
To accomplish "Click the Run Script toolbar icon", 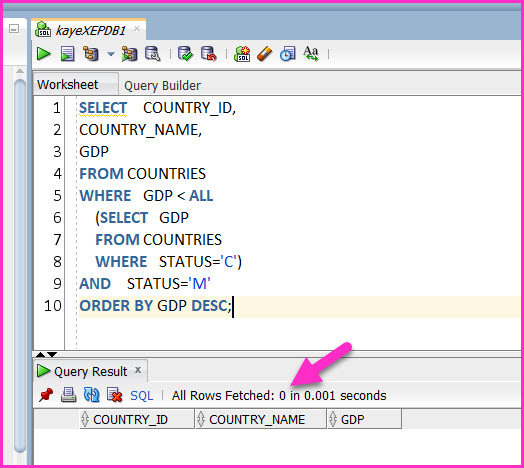I will [68, 54].
